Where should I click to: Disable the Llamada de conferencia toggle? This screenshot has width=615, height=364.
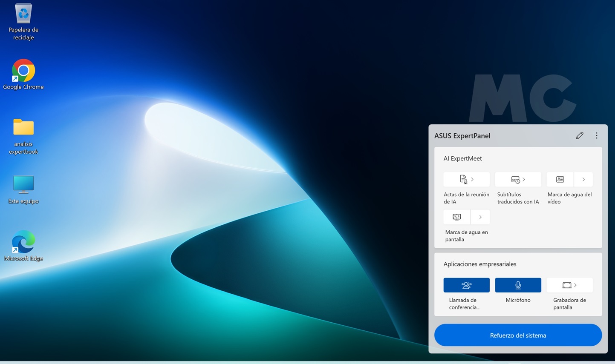click(x=466, y=285)
